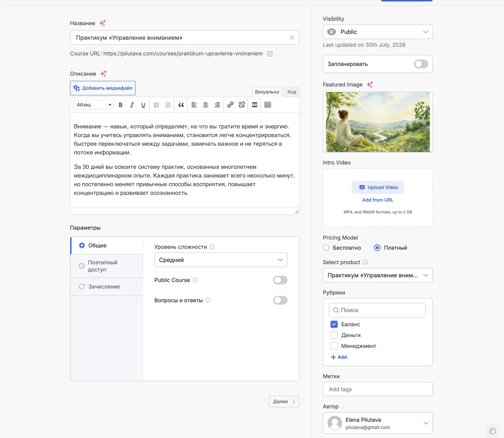Image resolution: width=504 pixels, height=438 pixels.
Task: Uncheck the Баланс category
Action: [x=334, y=324]
